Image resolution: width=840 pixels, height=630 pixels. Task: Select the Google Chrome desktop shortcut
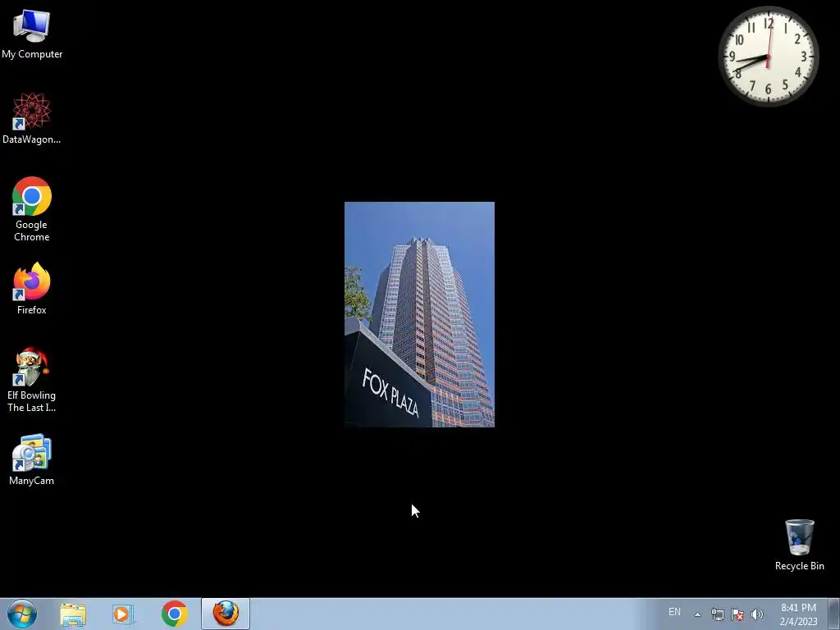point(32,209)
